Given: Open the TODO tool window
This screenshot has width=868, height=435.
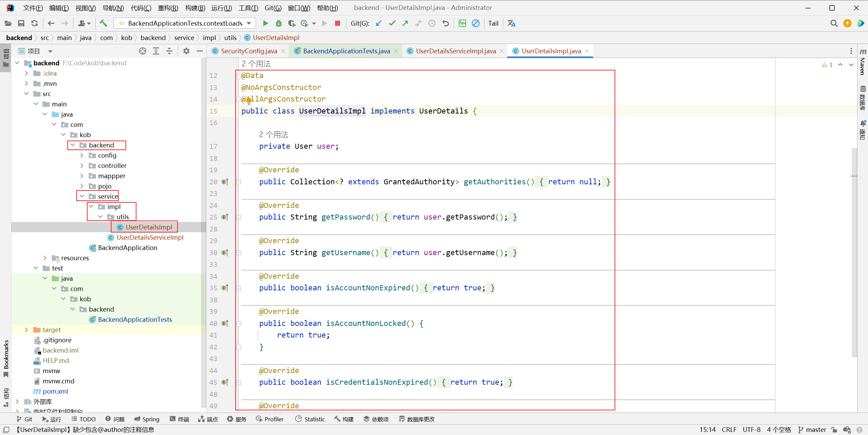Looking at the screenshot, I should (x=84, y=419).
